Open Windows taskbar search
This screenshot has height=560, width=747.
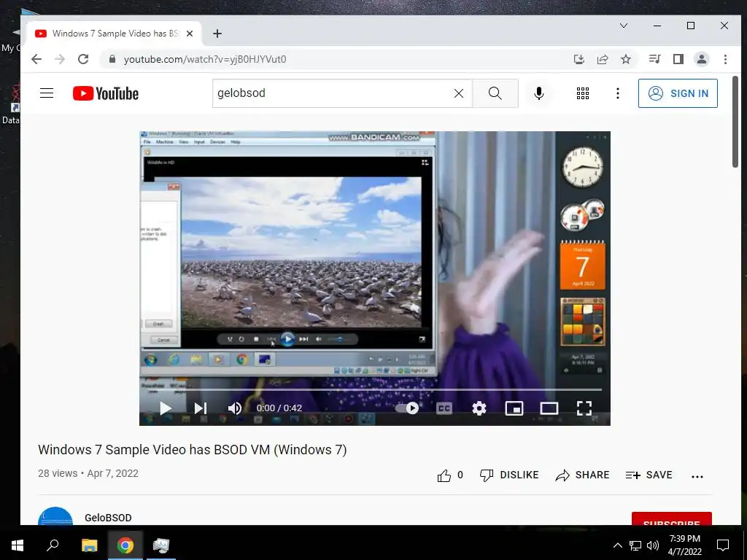53,545
